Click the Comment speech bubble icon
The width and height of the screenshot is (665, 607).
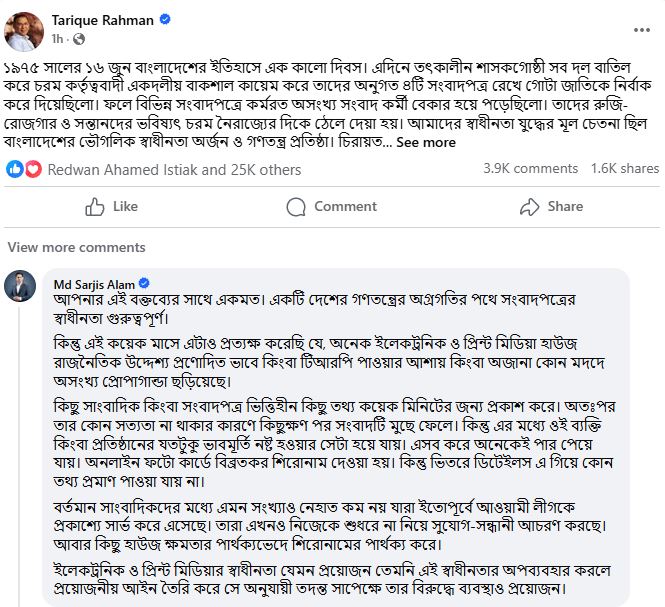[x=296, y=207]
